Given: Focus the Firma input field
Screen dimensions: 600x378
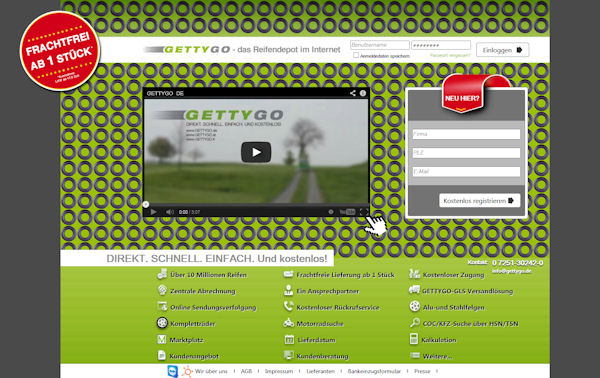Looking at the screenshot, I should click(x=466, y=134).
